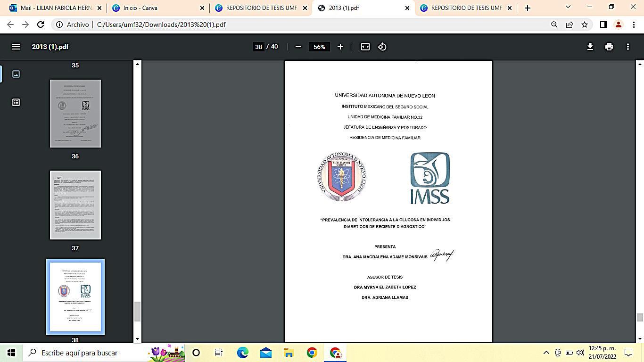
Task: Open the PDF viewer sidebar menu
Action: pos(16,47)
